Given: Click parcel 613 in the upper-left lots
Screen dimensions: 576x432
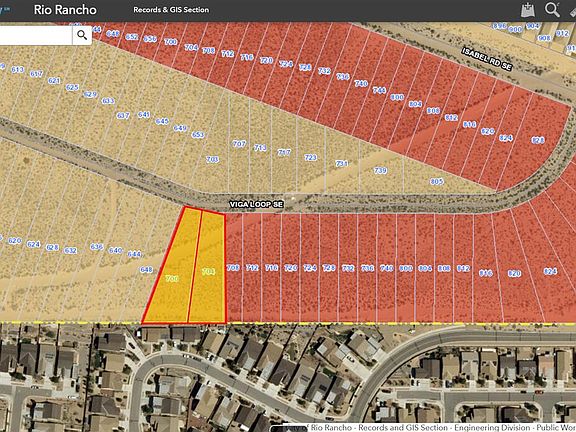Looking at the screenshot, I should (17, 69).
